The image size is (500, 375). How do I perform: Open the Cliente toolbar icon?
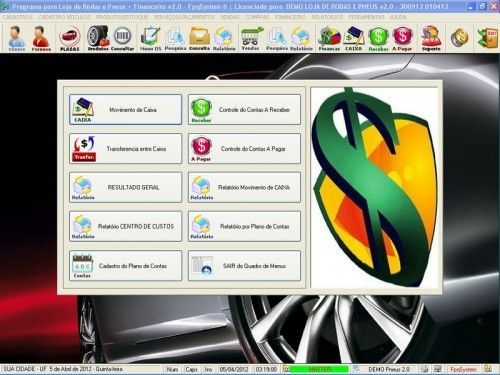[x=16, y=38]
